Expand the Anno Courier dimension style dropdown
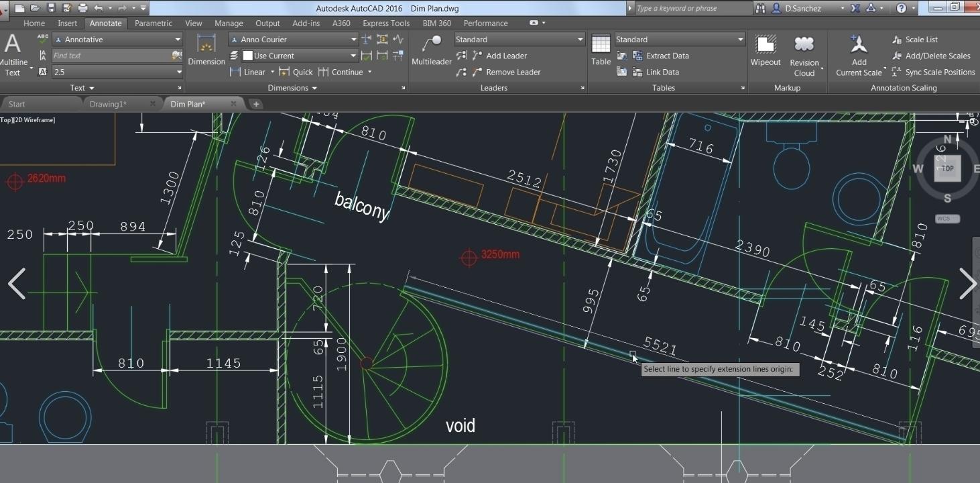The height and width of the screenshot is (483, 980). [353, 40]
